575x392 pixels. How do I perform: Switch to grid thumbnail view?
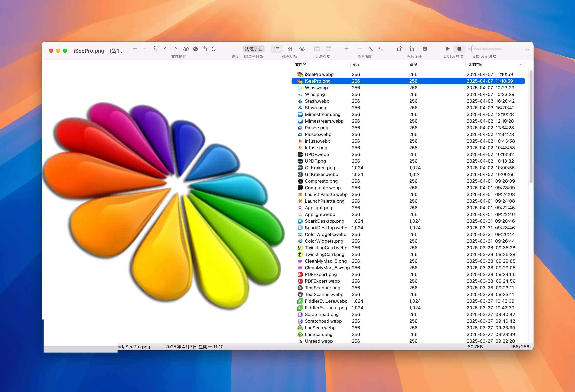(290, 49)
